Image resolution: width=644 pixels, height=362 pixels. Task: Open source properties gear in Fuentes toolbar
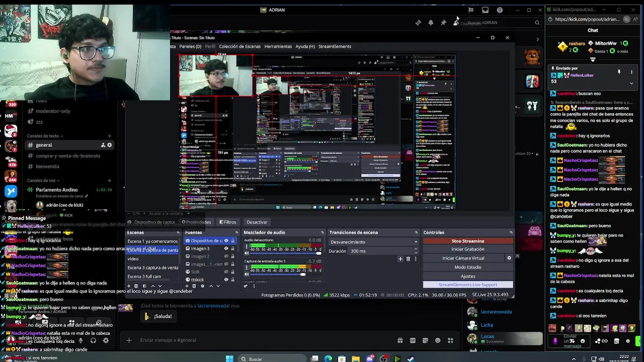coord(202,286)
